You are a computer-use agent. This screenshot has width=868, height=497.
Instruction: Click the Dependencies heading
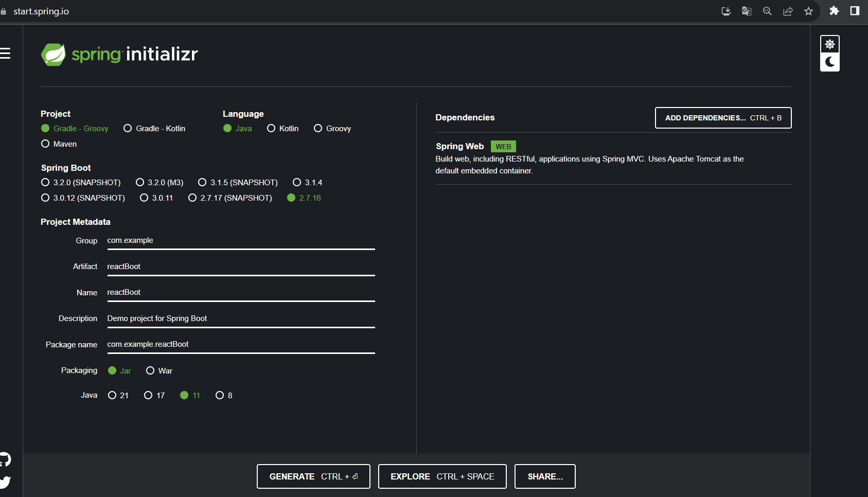pos(465,118)
